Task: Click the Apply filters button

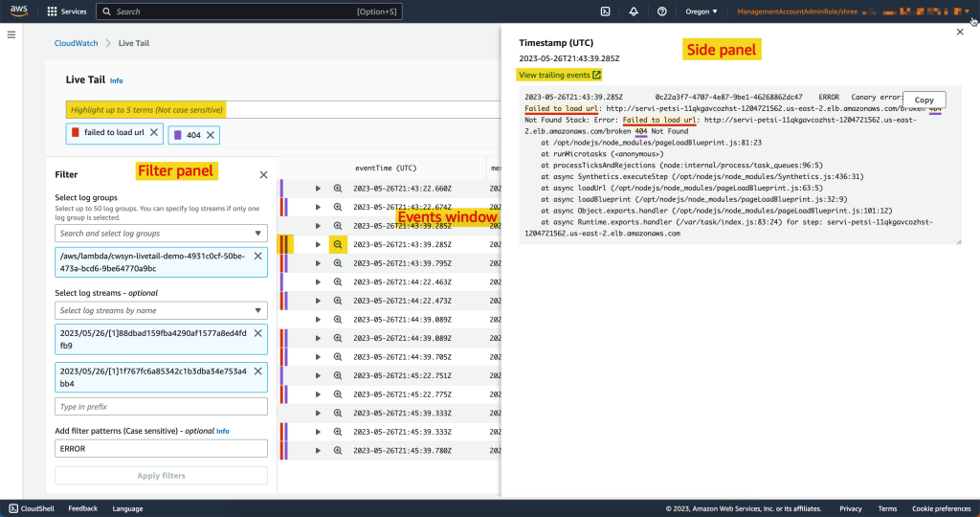Action: pyautogui.click(x=161, y=476)
